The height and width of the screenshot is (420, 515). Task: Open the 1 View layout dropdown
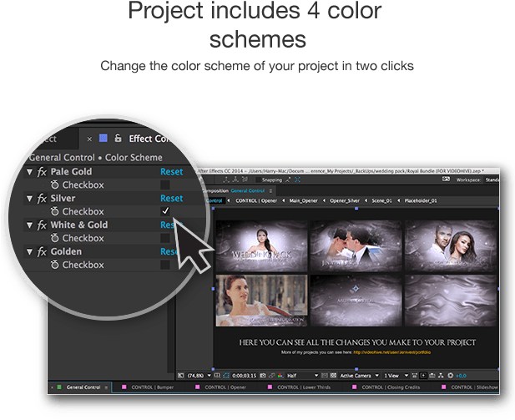(x=396, y=376)
